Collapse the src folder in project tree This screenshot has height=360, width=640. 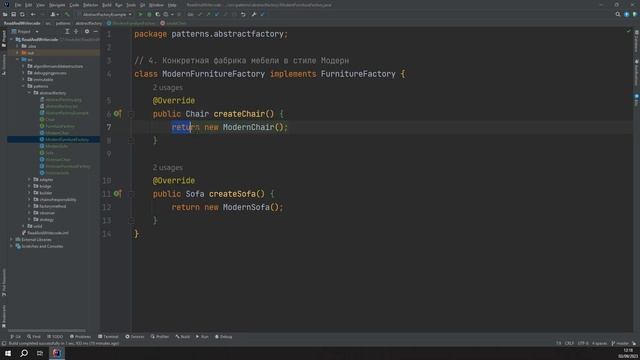click(18, 60)
